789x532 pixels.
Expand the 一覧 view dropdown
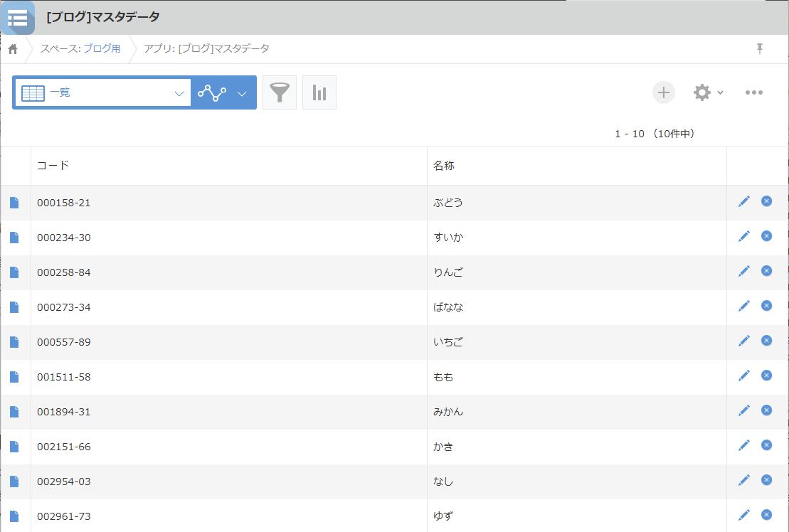click(179, 93)
